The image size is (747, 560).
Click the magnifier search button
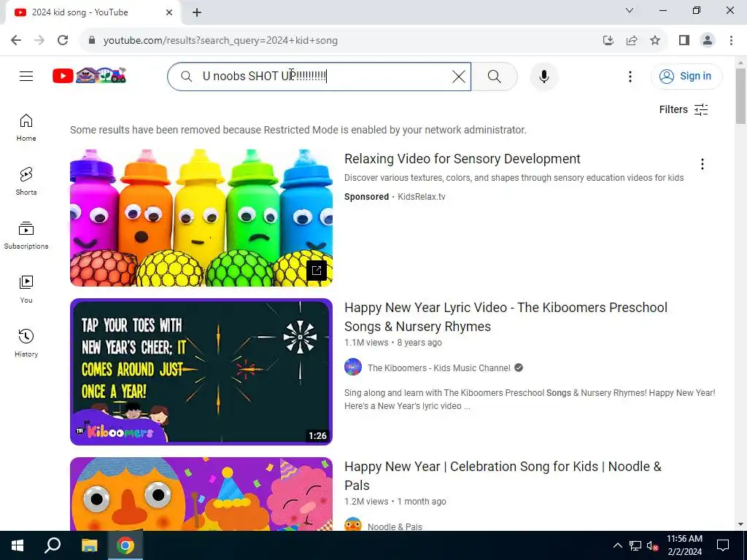[494, 76]
